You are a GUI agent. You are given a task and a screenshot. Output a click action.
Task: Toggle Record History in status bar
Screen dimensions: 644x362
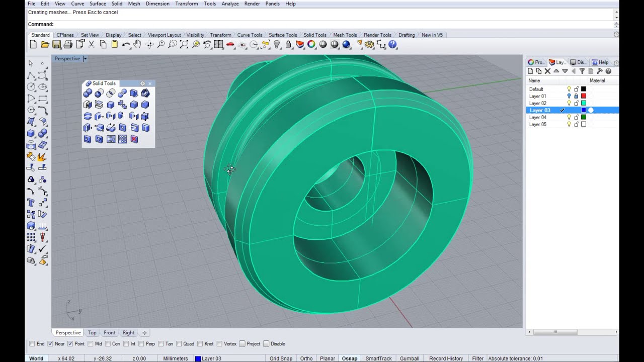(446, 358)
